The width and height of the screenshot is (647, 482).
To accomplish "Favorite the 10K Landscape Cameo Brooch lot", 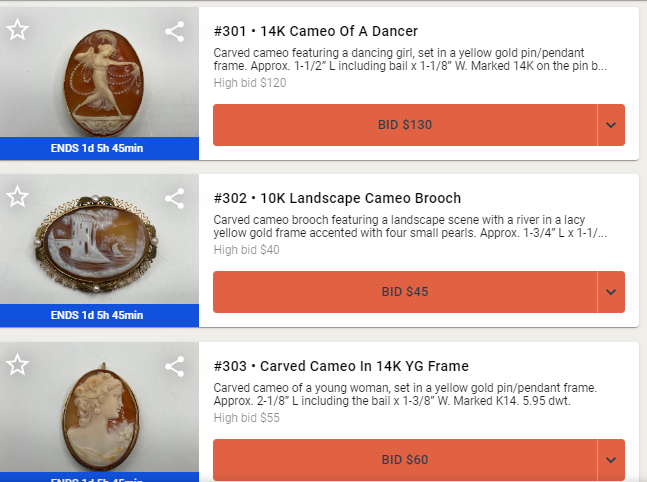I will pyautogui.click(x=17, y=197).
